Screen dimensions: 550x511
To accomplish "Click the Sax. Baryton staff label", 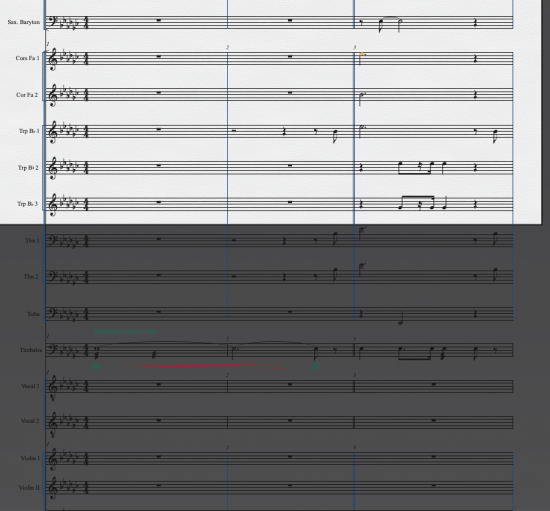I will (x=24, y=22).
